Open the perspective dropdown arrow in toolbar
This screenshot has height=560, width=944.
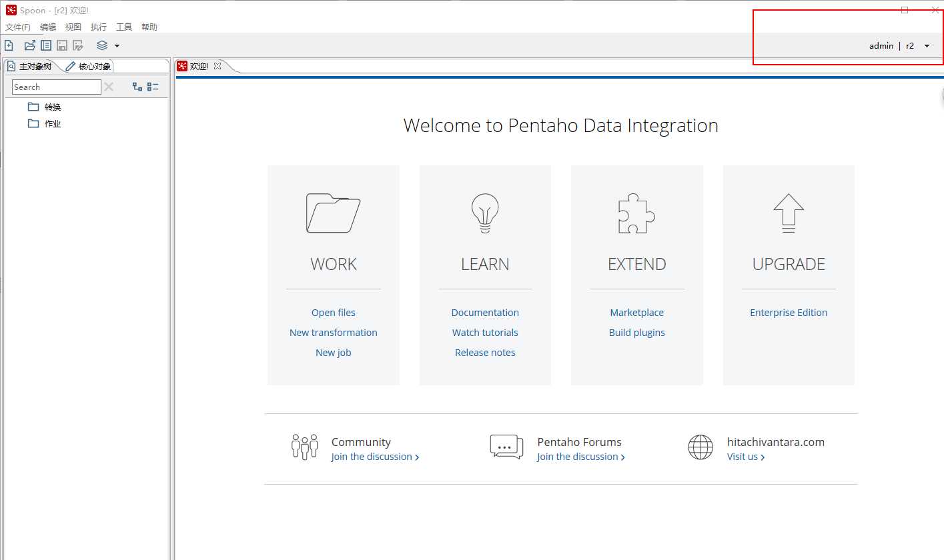point(117,45)
